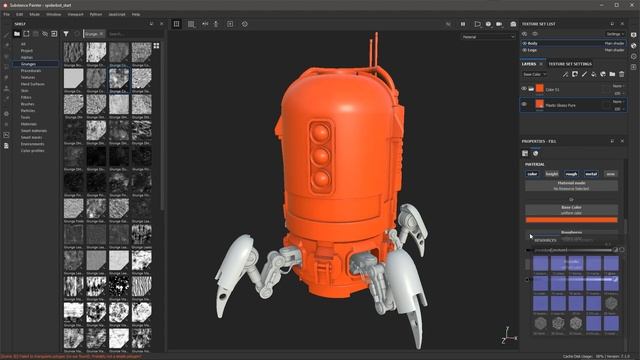Open the fill projection icon in Properties
The width and height of the screenshot is (640, 360).
click(525, 153)
